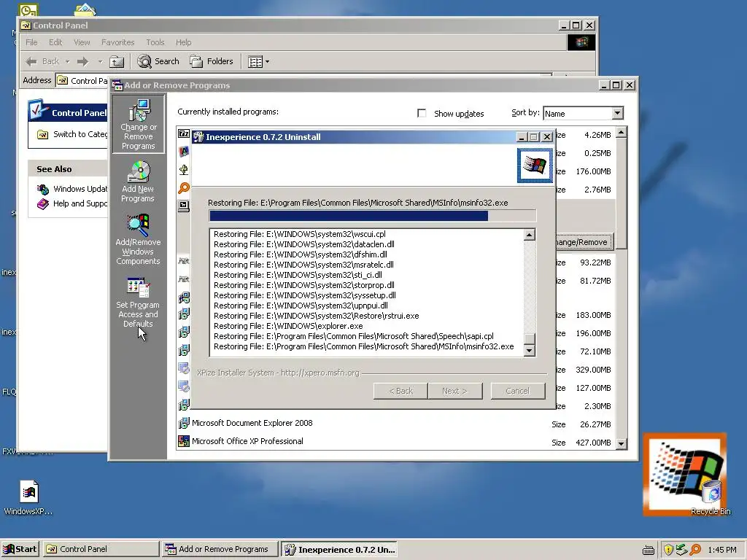Image resolution: width=747 pixels, height=560 pixels.
Task: Click Next button in Uninstall dialog
Action: click(x=455, y=391)
